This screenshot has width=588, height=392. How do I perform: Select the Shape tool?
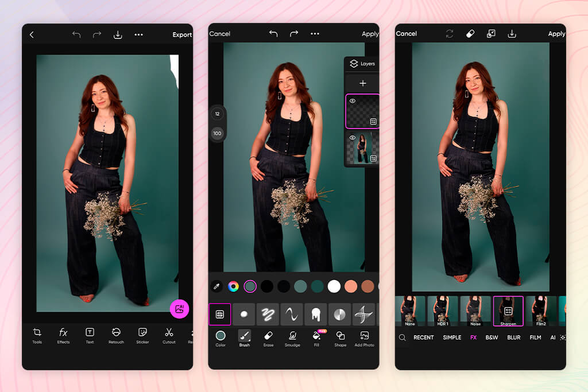pos(341,339)
